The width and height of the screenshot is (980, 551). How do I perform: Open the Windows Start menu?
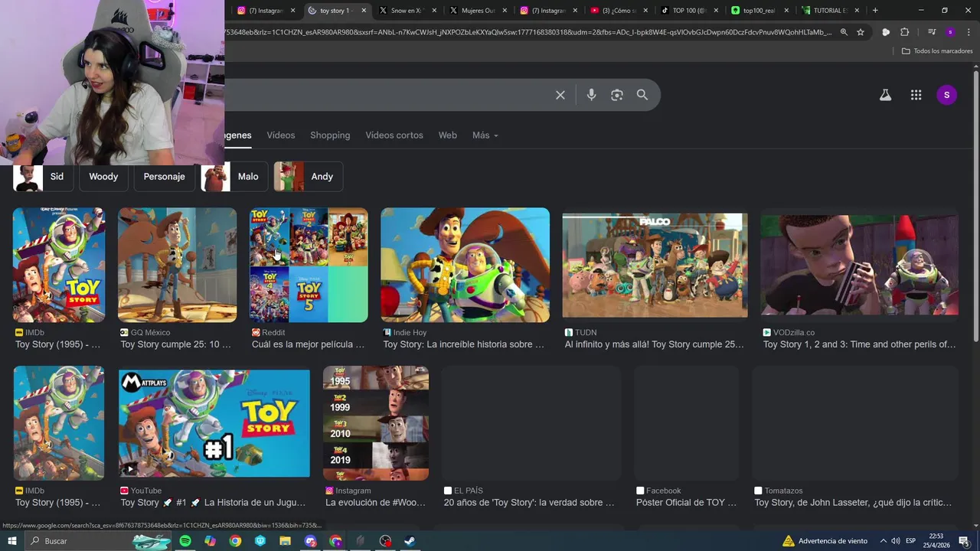(x=11, y=541)
